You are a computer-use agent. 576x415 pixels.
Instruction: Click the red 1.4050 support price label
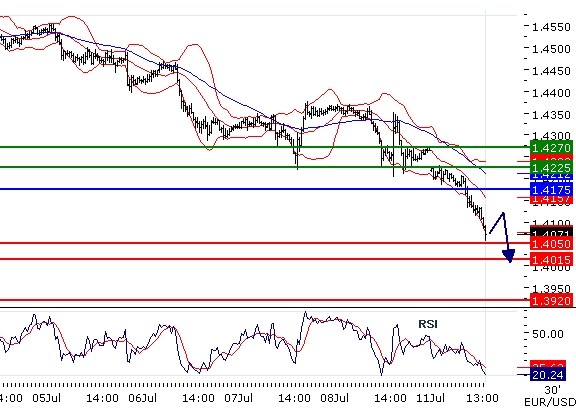coord(551,243)
